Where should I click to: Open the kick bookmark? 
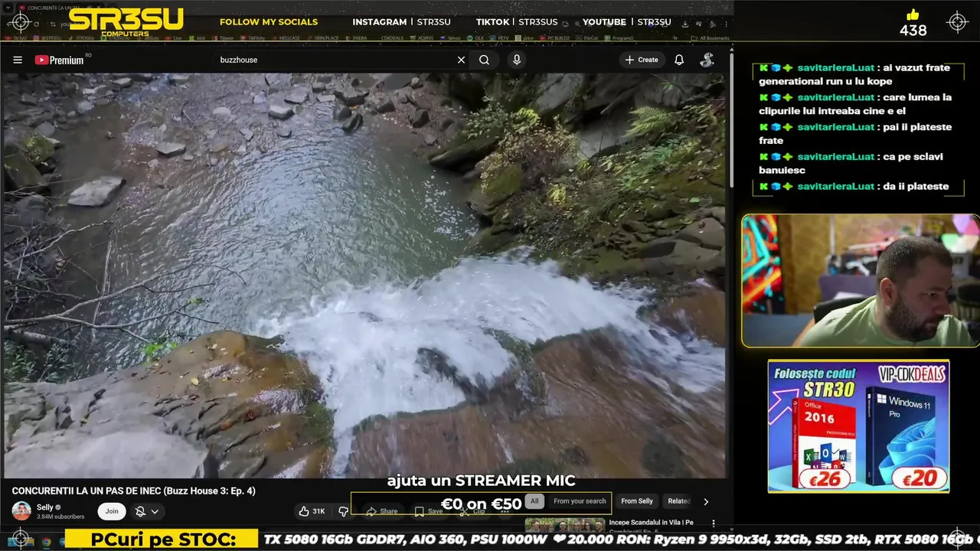(198, 37)
